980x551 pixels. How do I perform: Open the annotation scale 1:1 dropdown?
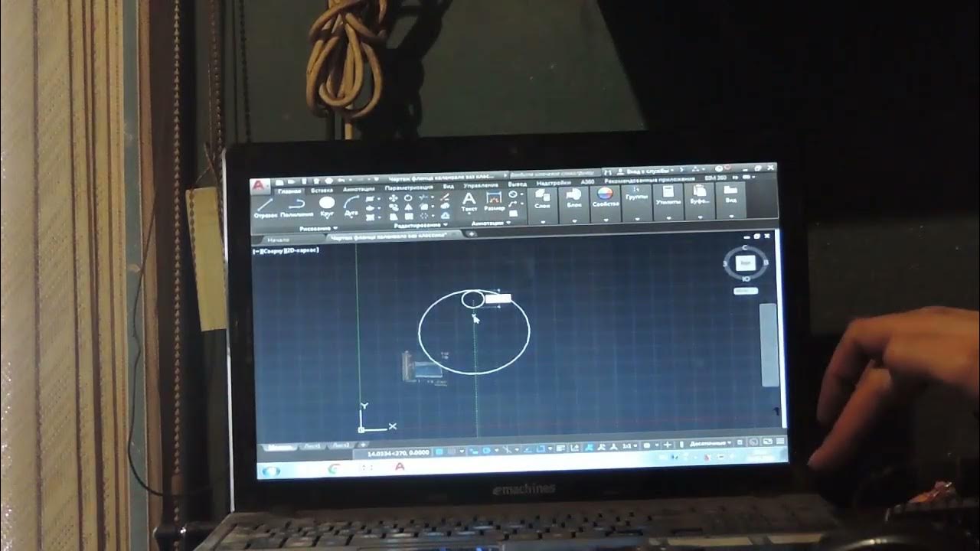click(629, 445)
